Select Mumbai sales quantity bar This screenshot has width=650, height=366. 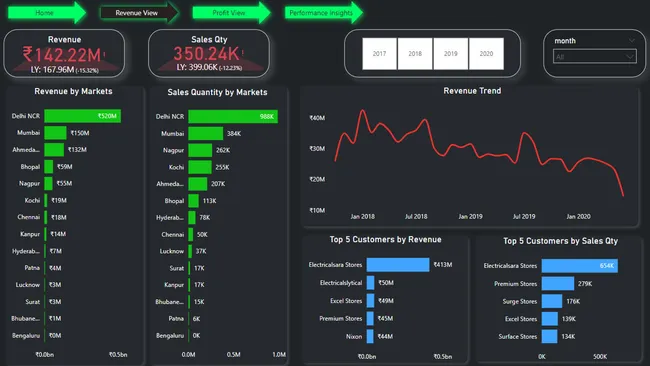click(206, 133)
